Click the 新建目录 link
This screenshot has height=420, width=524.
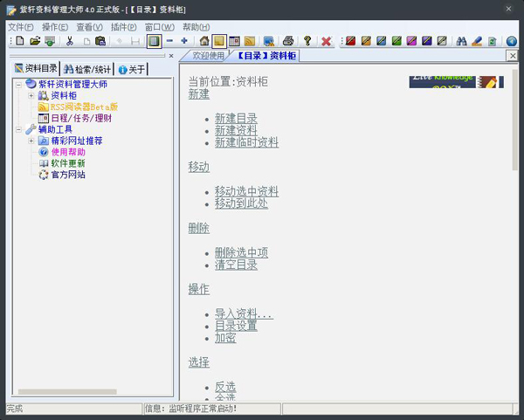click(x=236, y=119)
